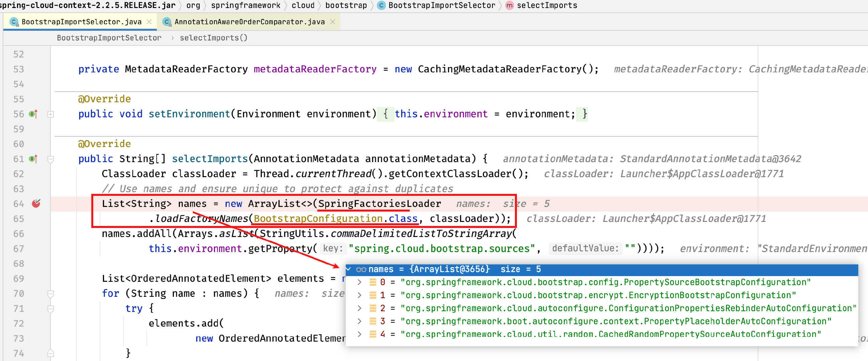Click class icon on BootstrapImportSelector.java tab
The image size is (868, 361).
[13, 22]
